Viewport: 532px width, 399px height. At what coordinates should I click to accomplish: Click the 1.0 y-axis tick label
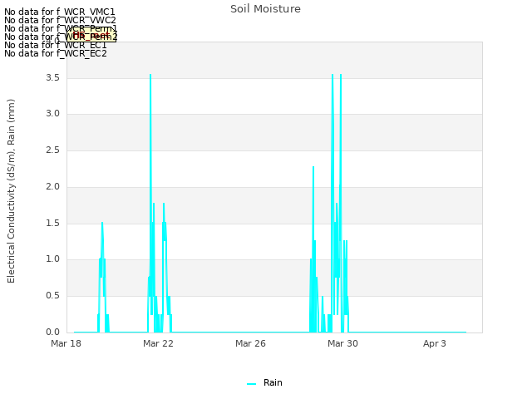pyautogui.click(x=52, y=259)
